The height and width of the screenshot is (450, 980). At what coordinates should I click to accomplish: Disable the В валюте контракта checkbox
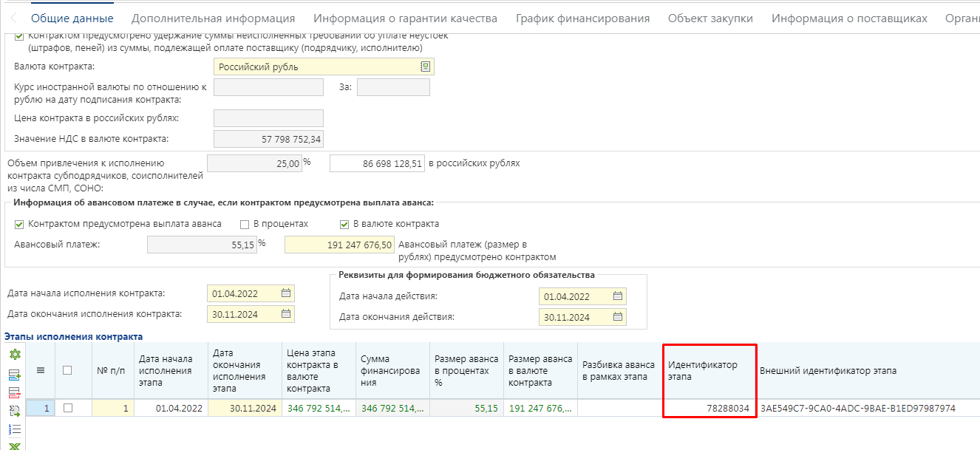tap(344, 224)
